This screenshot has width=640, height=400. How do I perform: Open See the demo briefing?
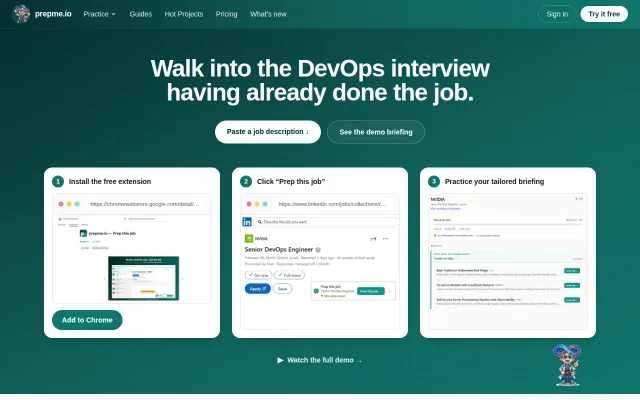376,132
